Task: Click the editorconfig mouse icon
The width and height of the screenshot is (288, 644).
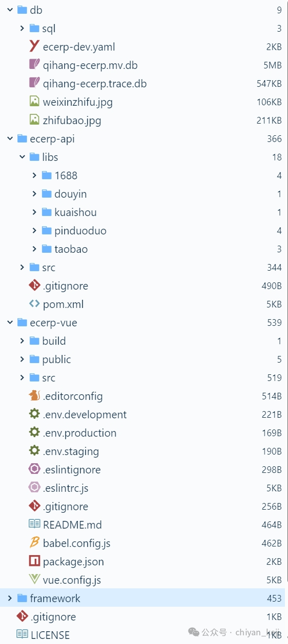Action: pyautogui.click(x=34, y=396)
